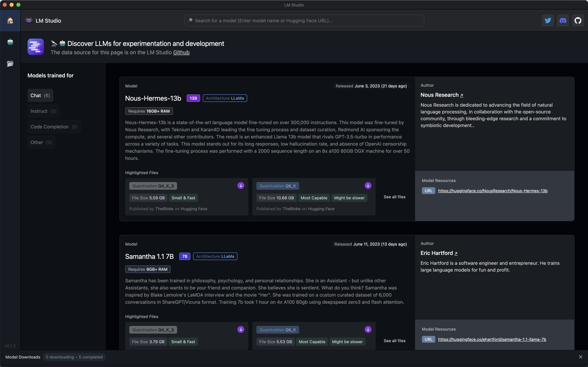Screen dimensions: 588x367
Task: Click Nous-Hermes Most Capable tag
Action: (x=314, y=198)
